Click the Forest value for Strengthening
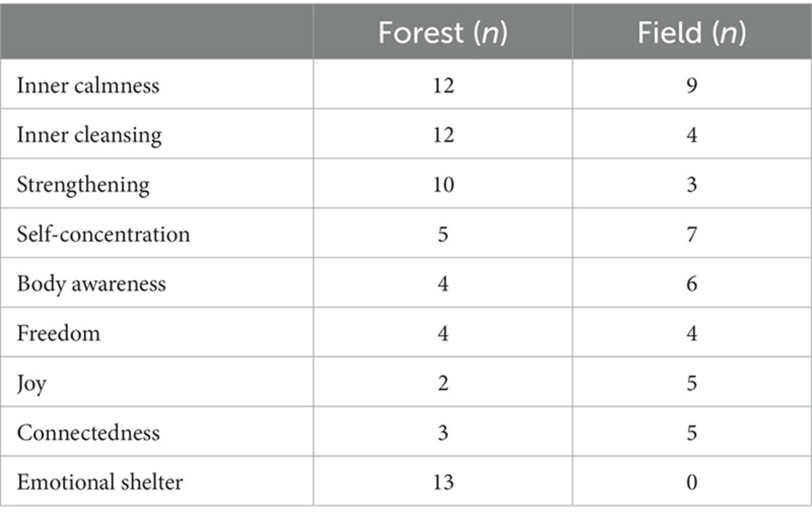The width and height of the screenshot is (812, 518). click(x=443, y=184)
